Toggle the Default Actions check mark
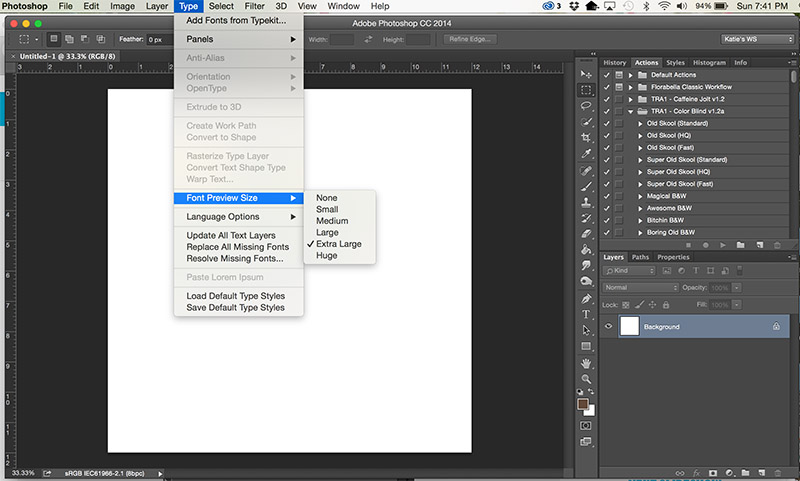This screenshot has width=800, height=481. (607, 75)
